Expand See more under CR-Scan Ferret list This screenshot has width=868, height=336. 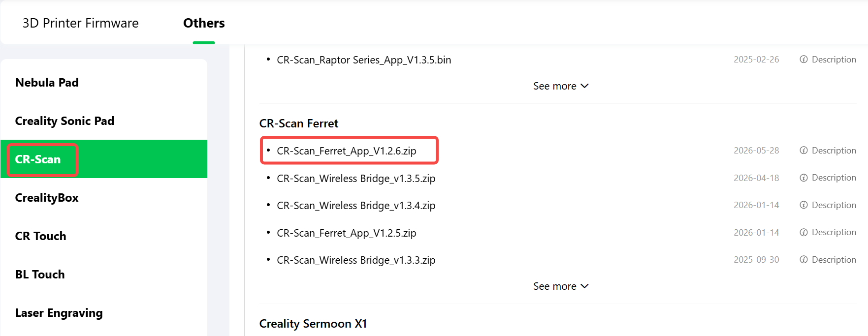(x=561, y=286)
